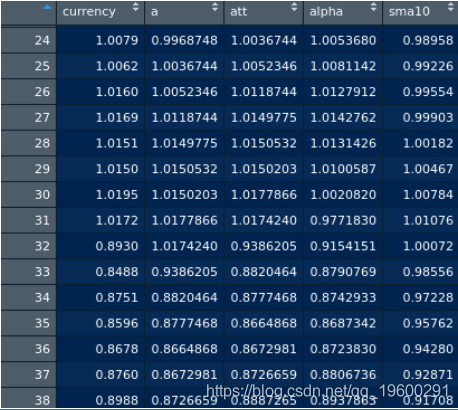458x410 pixels.
Task: Select the att column header
Action: pos(238,12)
